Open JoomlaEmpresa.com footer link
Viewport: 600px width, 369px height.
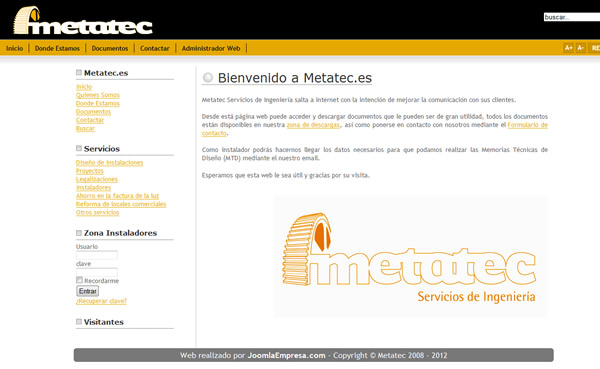[x=286, y=355]
